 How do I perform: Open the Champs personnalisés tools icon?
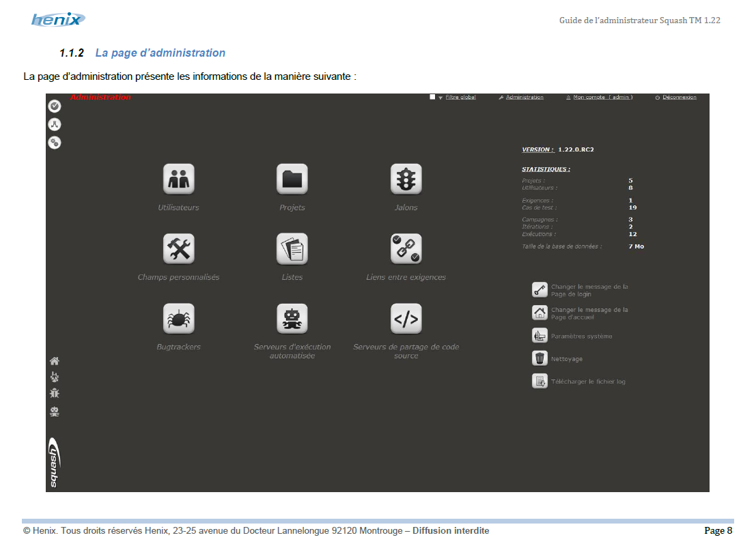178,248
